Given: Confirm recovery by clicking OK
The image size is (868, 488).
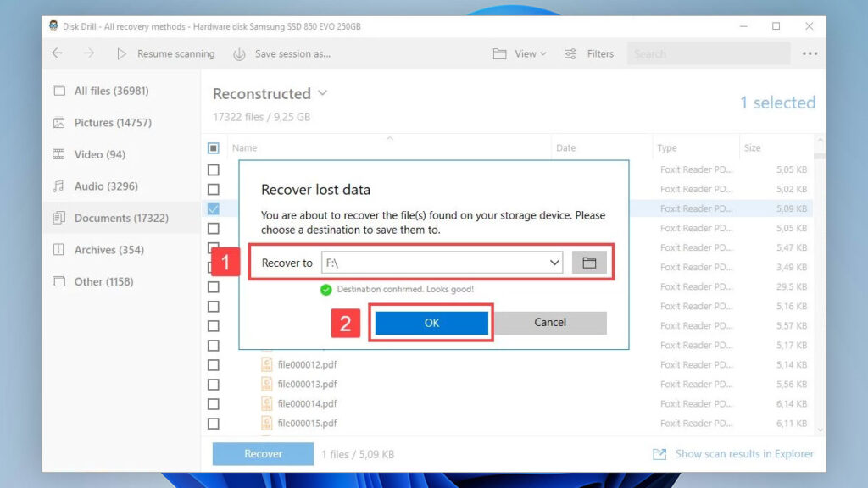Looking at the screenshot, I should coord(431,323).
